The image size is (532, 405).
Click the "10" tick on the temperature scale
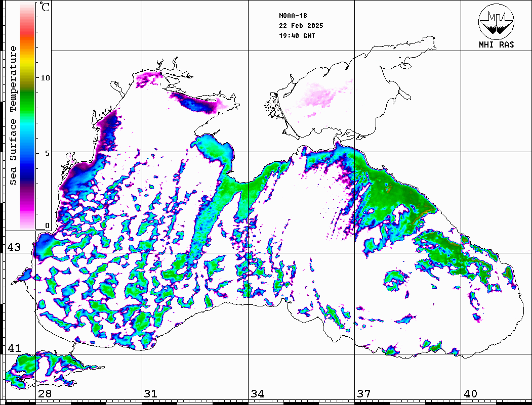45,78
